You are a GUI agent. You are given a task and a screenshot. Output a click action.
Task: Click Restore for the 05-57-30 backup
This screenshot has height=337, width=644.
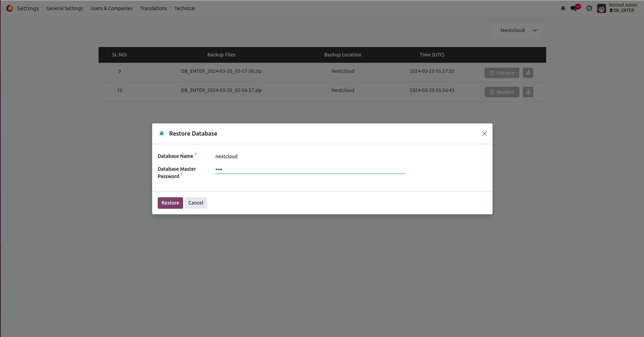coord(502,73)
